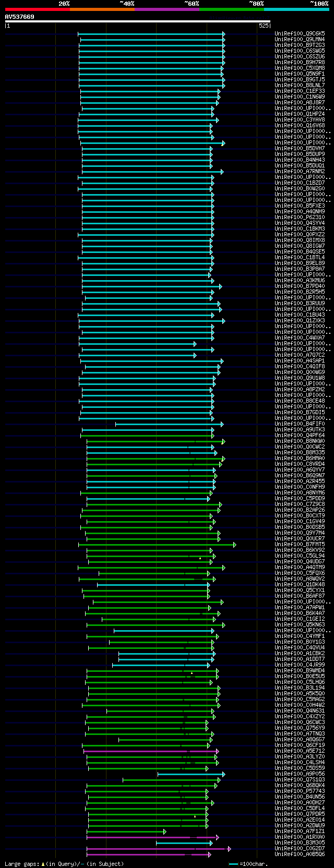The width and height of the screenshot is (334, 868).
Task: Click the orange ~40% identity legend segment
Action: click(102, 9)
